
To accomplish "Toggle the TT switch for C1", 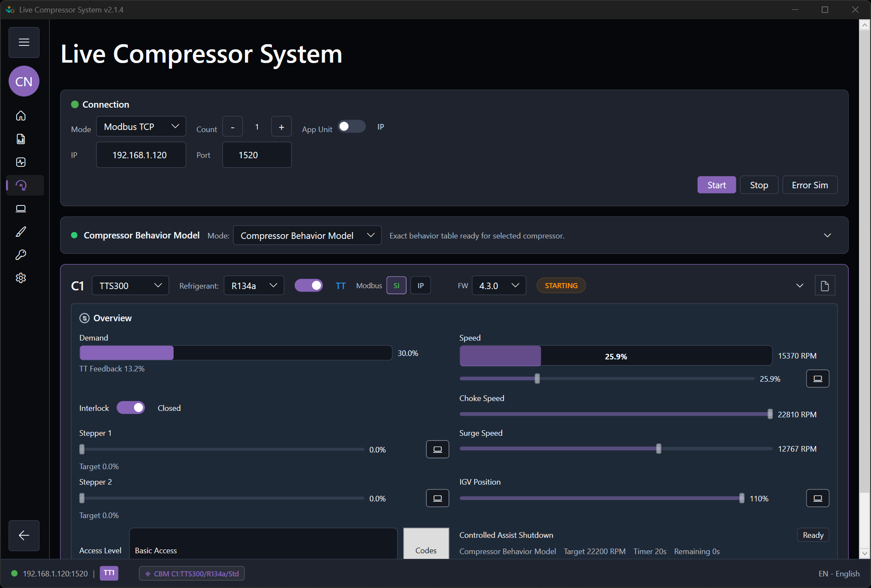I will (x=309, y=286).
